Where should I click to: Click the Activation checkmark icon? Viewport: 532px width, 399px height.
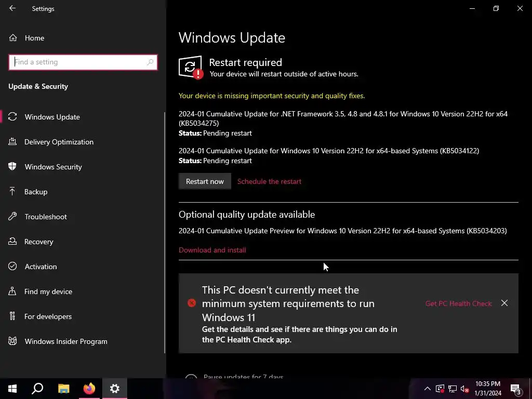[12, 266]
